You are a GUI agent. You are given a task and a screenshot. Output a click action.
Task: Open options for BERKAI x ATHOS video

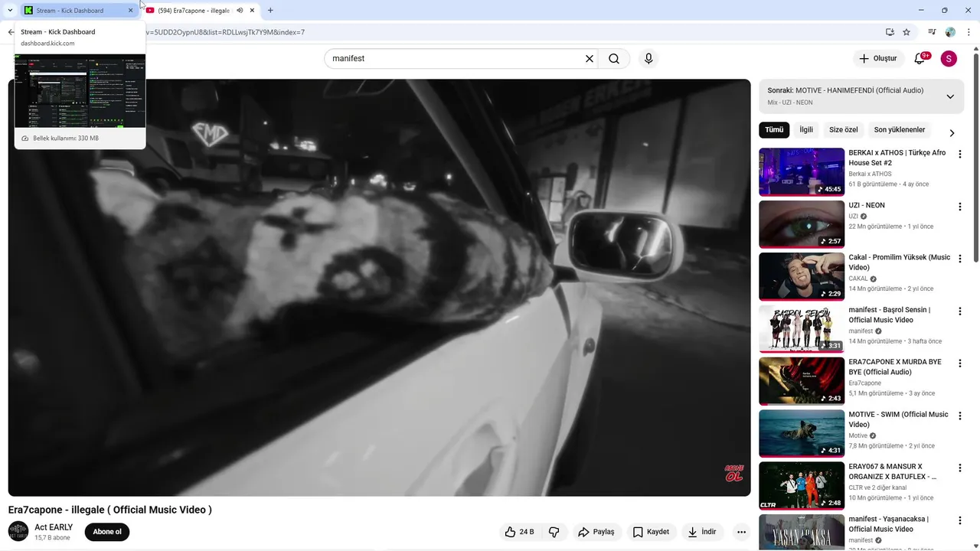pos(959,155)
